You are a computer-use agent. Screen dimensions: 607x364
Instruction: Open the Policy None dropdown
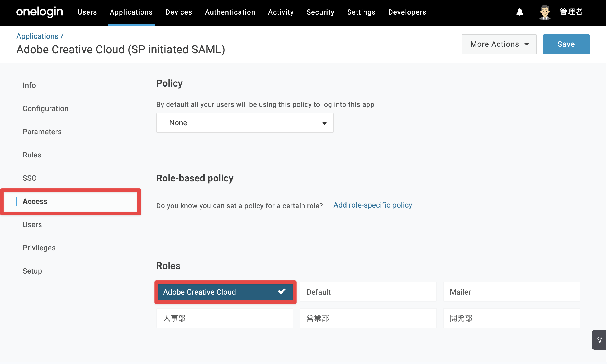tap(245, 123)
